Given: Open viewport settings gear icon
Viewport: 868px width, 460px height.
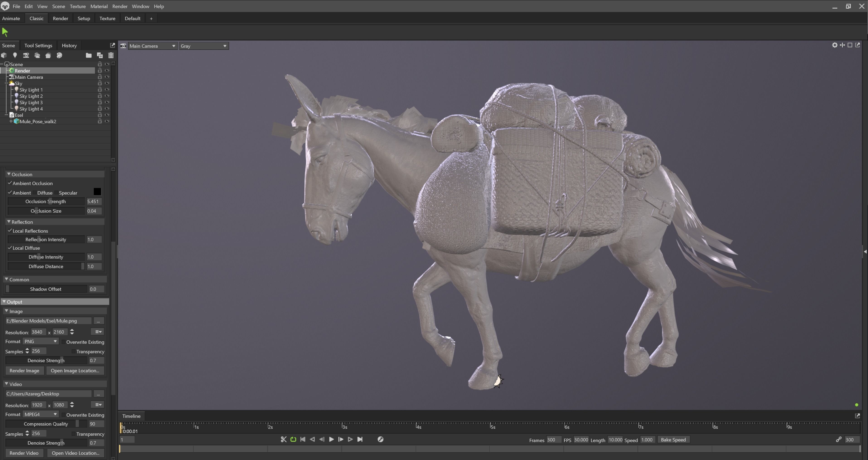Looking at the screenshot, I should pos(835,45).
